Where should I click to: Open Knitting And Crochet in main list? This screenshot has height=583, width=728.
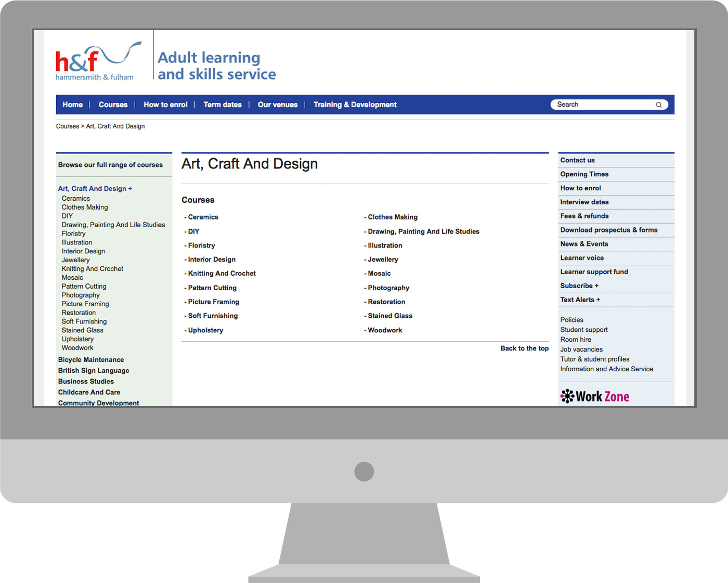click(x=222, y=274)
